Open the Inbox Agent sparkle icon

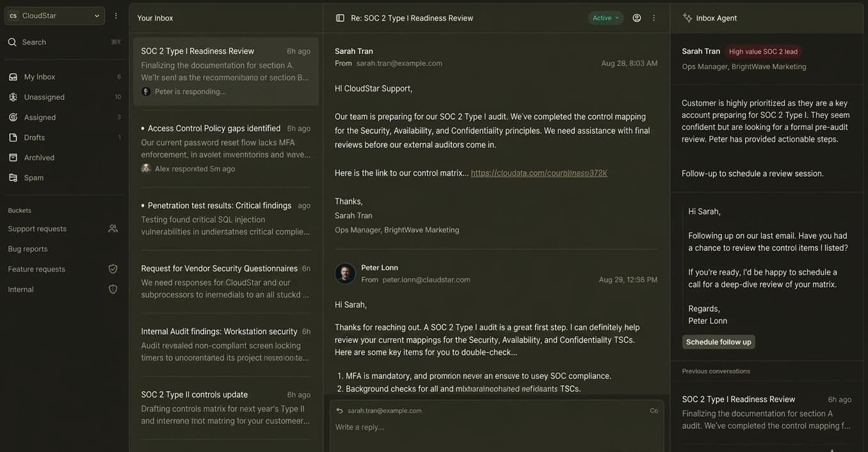pyautogui.click(x=687, y=18)
